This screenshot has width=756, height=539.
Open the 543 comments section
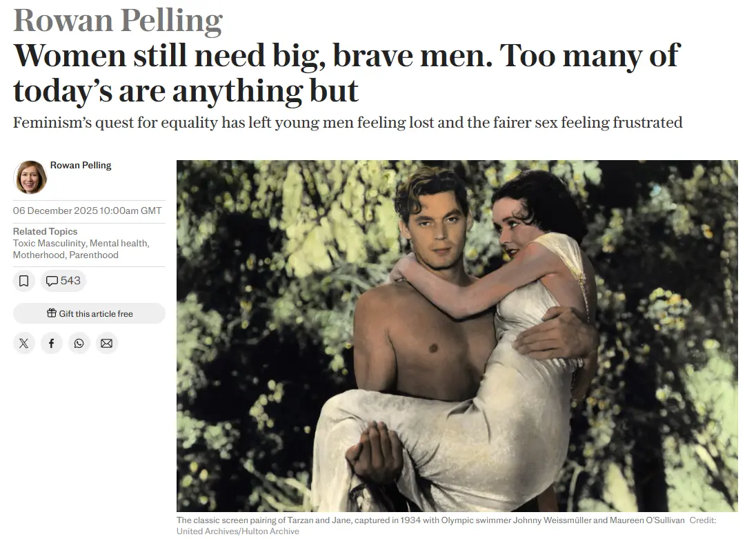[x=63, y=281]
